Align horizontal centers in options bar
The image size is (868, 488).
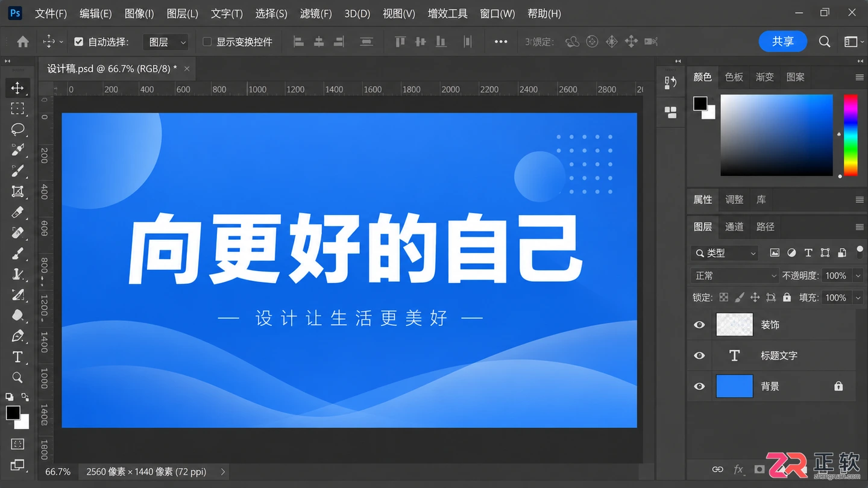pyautogui.click(x=319, y=42)
